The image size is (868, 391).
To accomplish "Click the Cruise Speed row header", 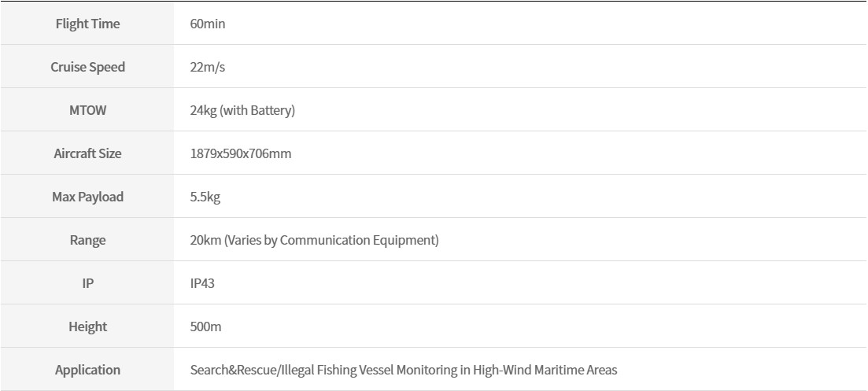I will pos(87,66).
